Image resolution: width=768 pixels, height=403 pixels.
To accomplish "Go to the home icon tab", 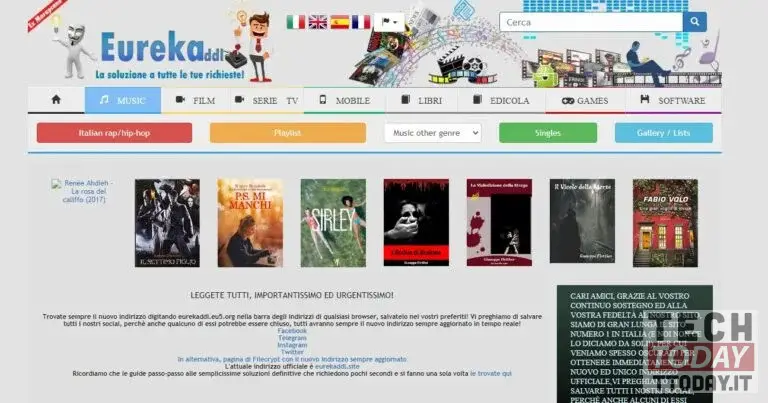I will tap(56, 100).
